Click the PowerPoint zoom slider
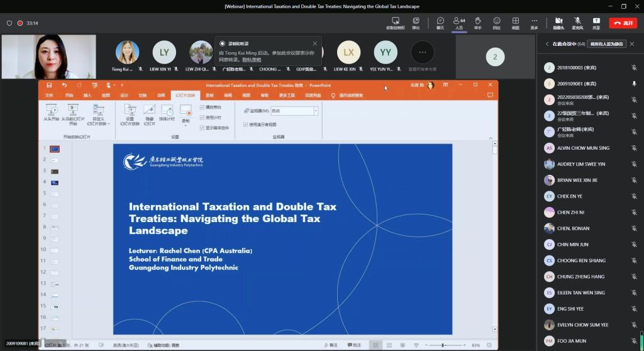This screenshot has height=351, width=644. 443,345
